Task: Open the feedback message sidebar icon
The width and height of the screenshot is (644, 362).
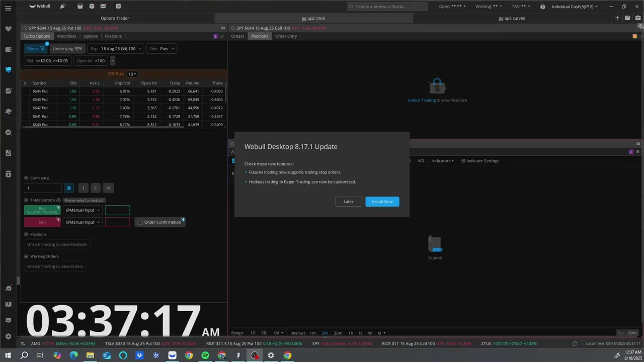Action: [8, 320]
